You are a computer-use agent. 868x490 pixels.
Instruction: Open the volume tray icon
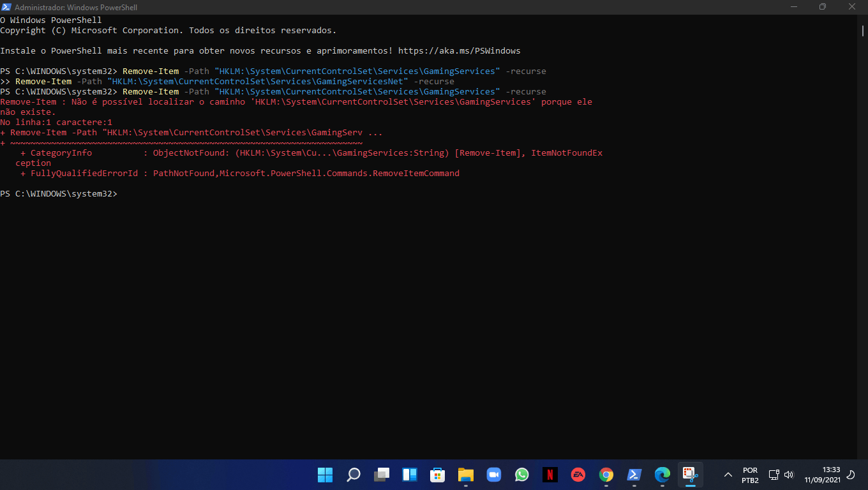tap(788, 475)
